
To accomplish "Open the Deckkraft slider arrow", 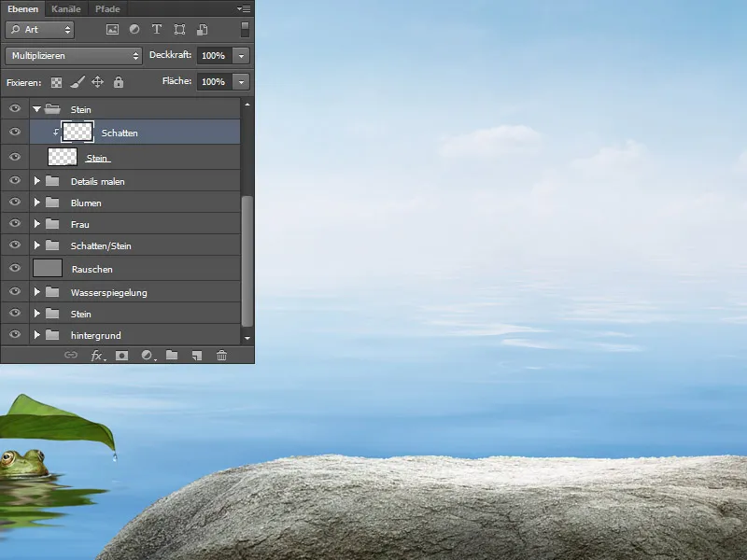I will click(241, 56).
